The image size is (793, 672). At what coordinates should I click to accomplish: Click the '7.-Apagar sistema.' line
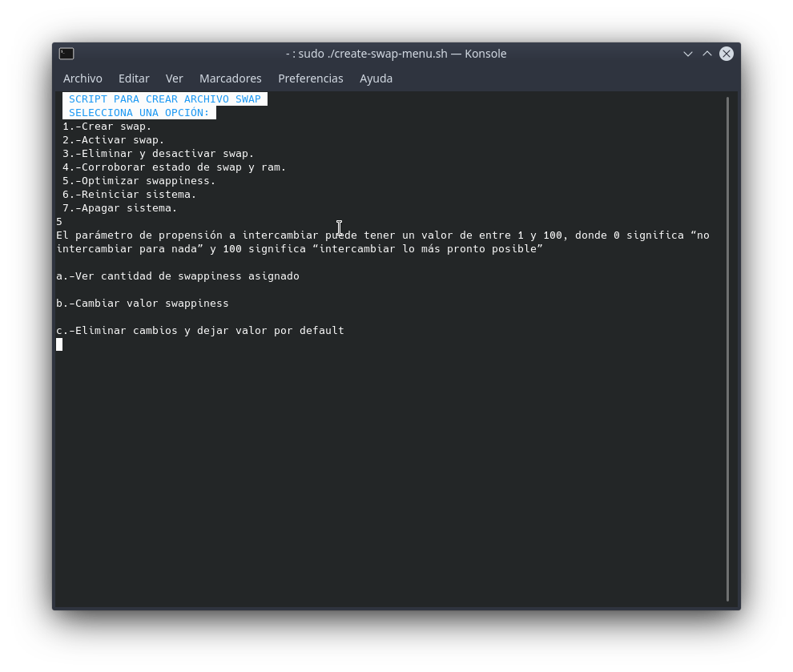tap(119, 208)
